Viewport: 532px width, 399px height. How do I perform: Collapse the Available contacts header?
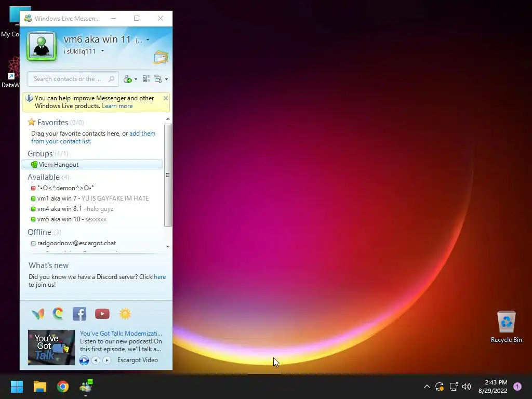pyautogui.click(x=44, y=177)
